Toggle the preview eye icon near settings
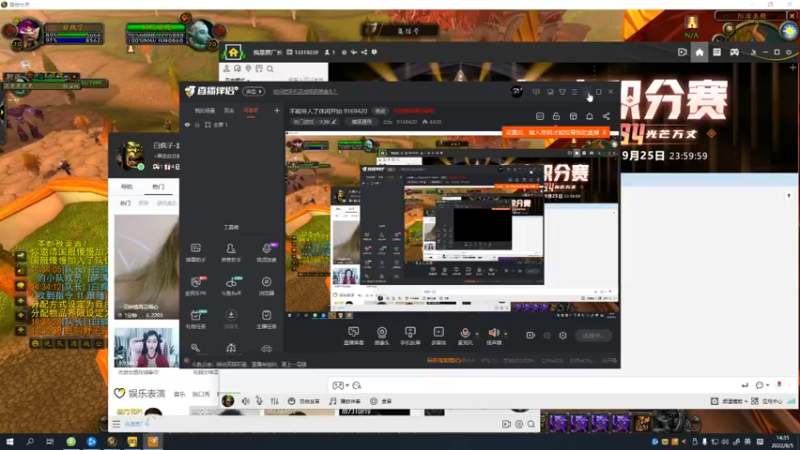The height and width of the screenshot is (450, 800). pos(547,335)
